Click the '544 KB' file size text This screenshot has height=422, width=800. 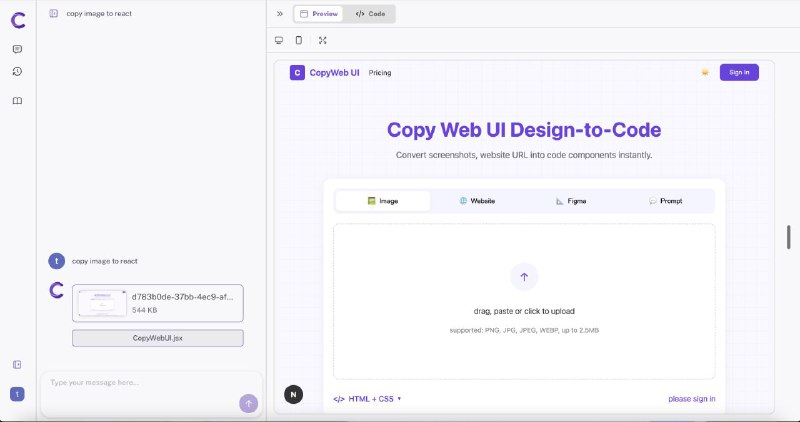click(x=144, y=310)
